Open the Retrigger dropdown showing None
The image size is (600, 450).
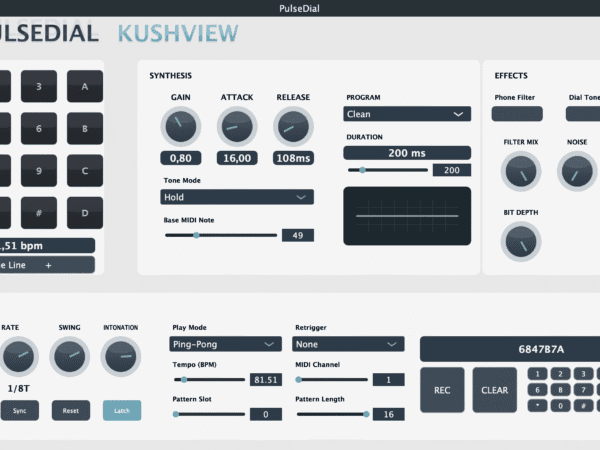(348, 344)
